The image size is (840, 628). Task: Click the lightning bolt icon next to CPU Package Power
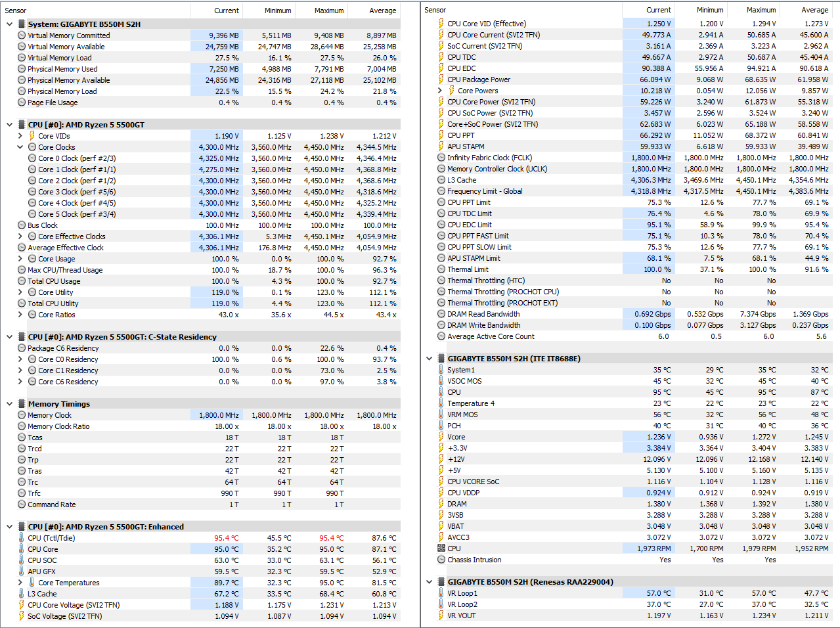tap(441, 79)
